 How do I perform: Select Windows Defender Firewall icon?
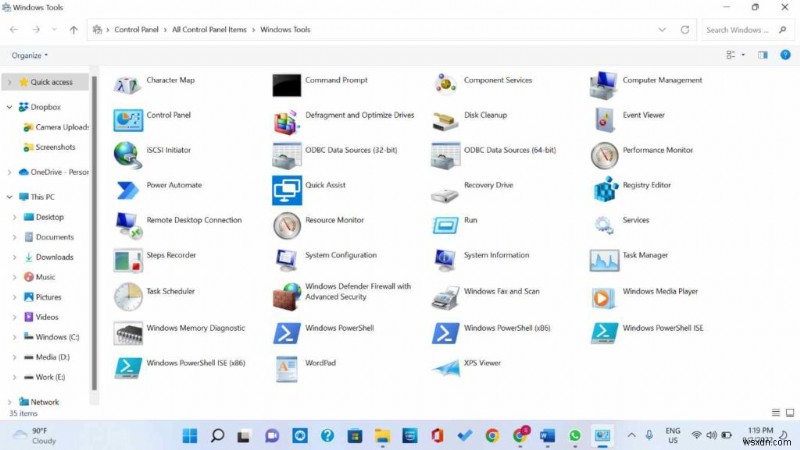[286, 297]
